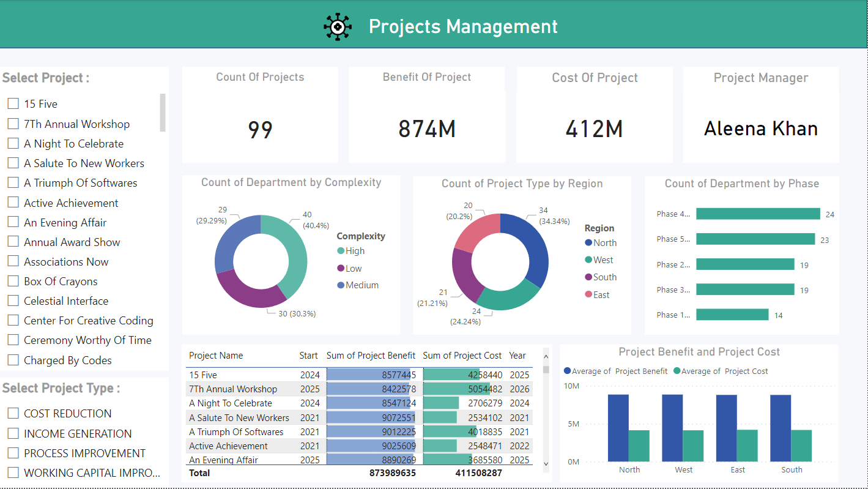Tick the Box Of Crayons checkbox

13,281
